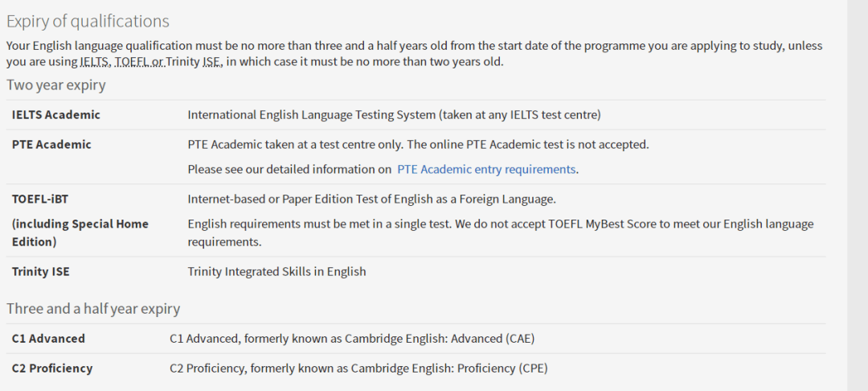Click the Two year expiry subheading

tap(56, 84)
